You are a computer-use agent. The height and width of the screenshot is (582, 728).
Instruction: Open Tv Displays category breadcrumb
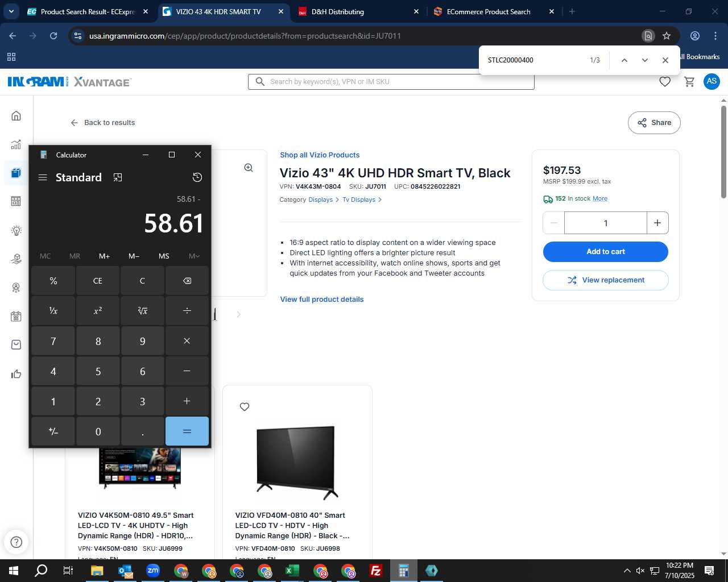(x=359, y=199)
